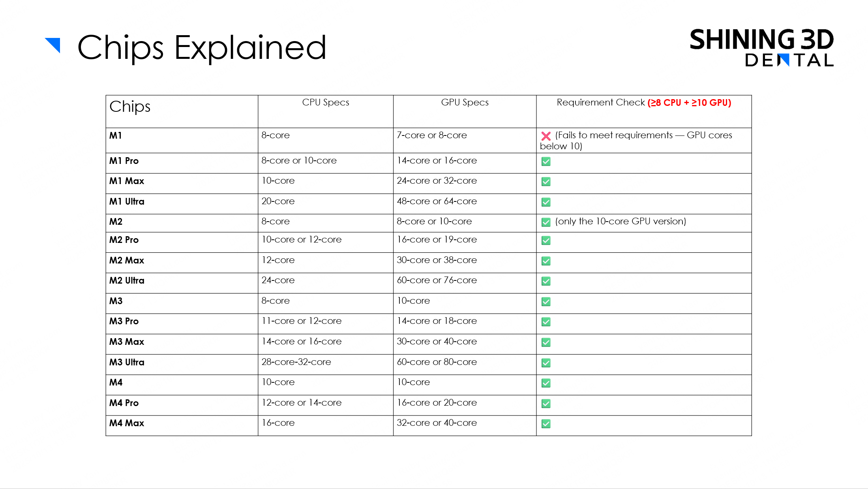The height and width of the screenshot is (489, 868).
Task: Click the 28-core-32-core CPU cell
Action: 296,362
